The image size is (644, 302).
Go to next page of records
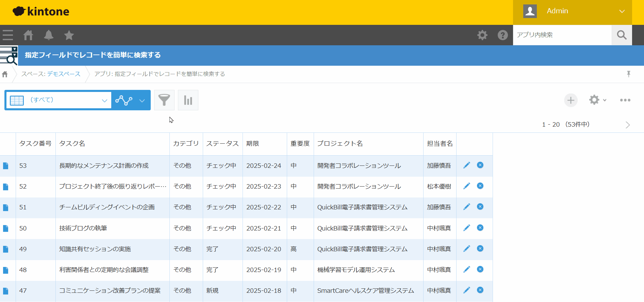tap(628, 125)
